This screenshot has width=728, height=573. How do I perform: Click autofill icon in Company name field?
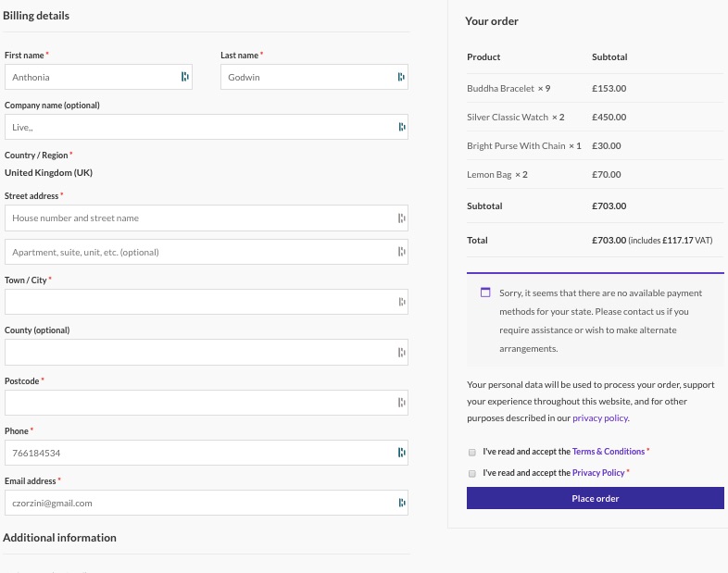(401, 127)
